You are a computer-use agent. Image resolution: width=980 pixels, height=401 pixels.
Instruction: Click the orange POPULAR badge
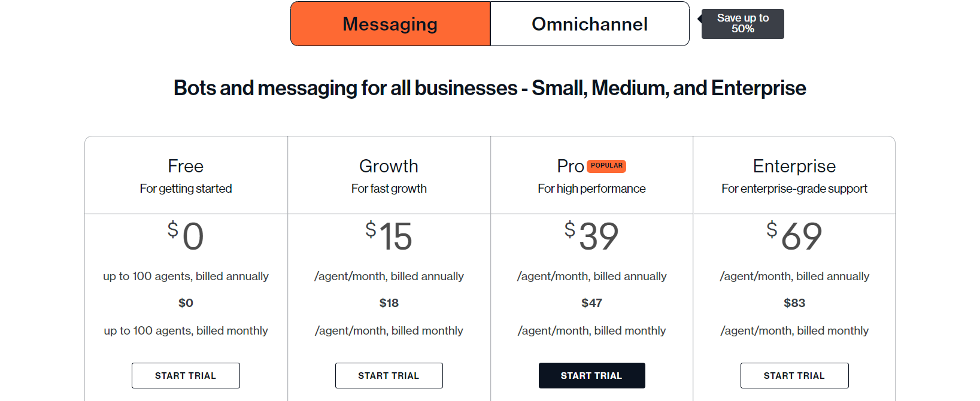pyautogui.click(x=606, y=166)
